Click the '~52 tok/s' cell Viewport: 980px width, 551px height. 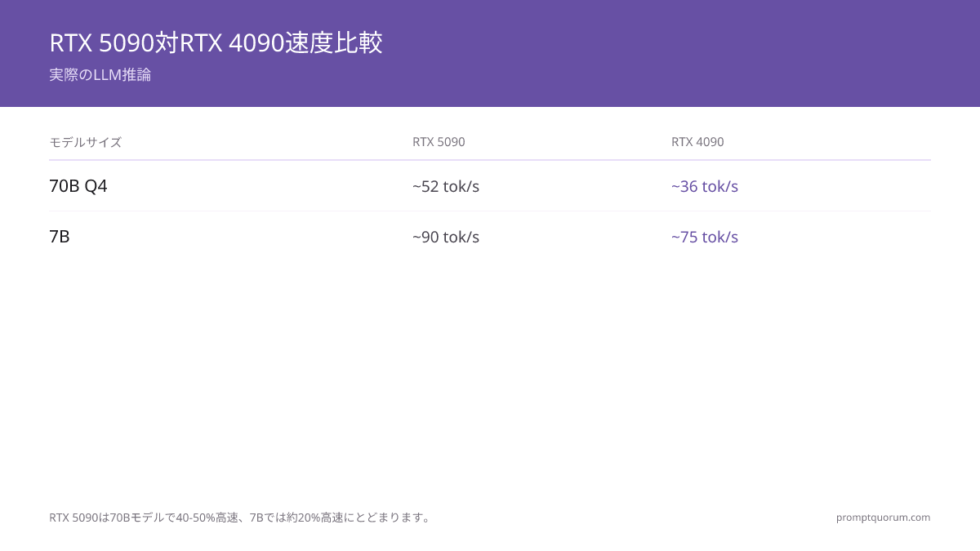point(446,186)
